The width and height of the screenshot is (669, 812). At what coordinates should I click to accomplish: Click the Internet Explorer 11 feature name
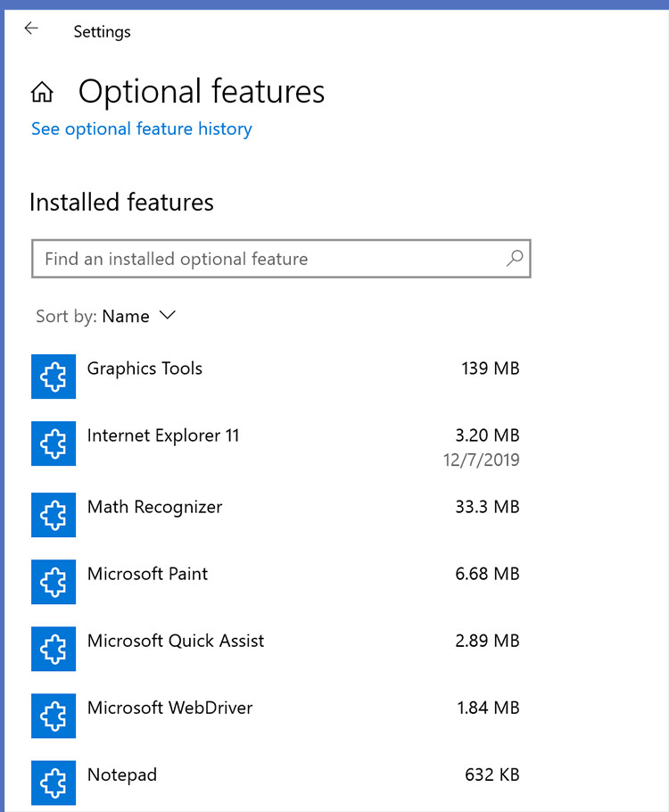pos(163,436)
